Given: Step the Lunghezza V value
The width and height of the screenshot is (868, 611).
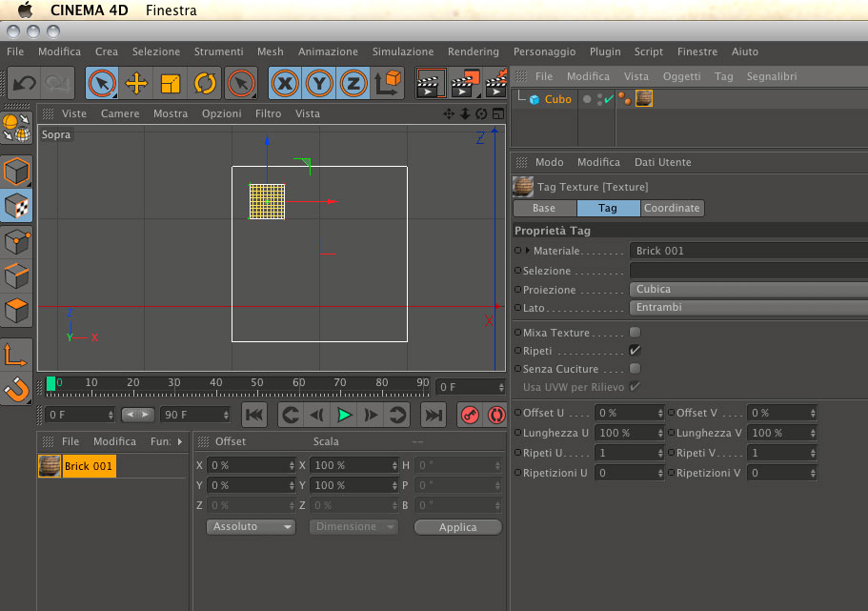Looking at the screenshot, I should (813, 433).
